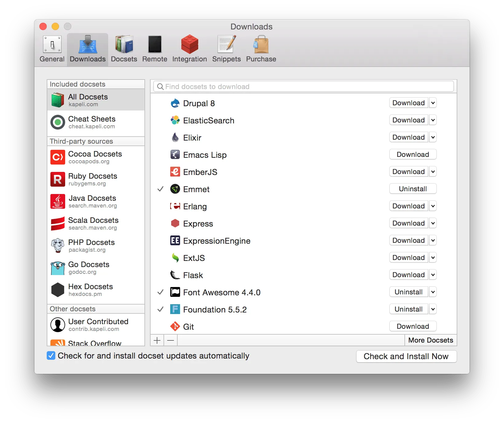Click the Erlang icon
The width and height of the screenshot is (504, 423).
(175, 206)
